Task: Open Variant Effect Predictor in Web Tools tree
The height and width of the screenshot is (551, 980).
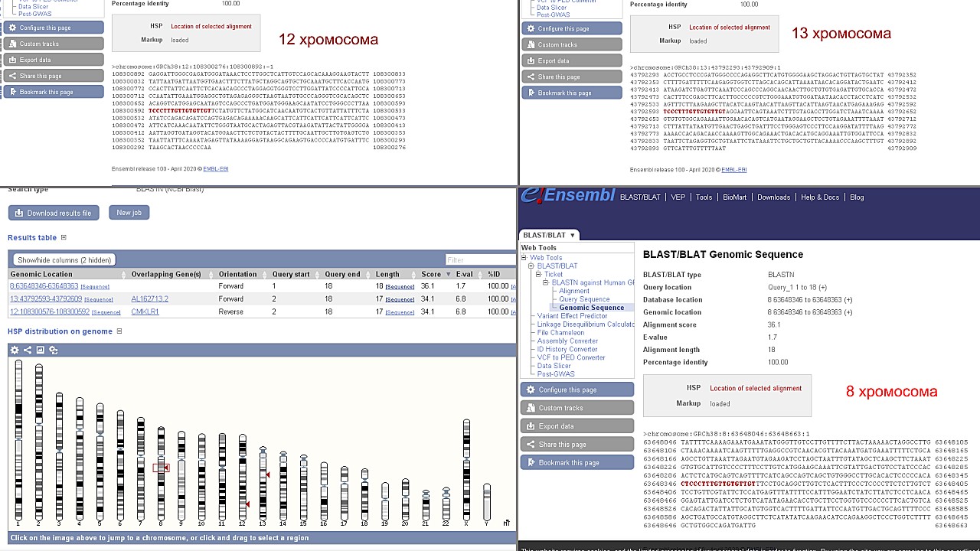Action: 572,316
